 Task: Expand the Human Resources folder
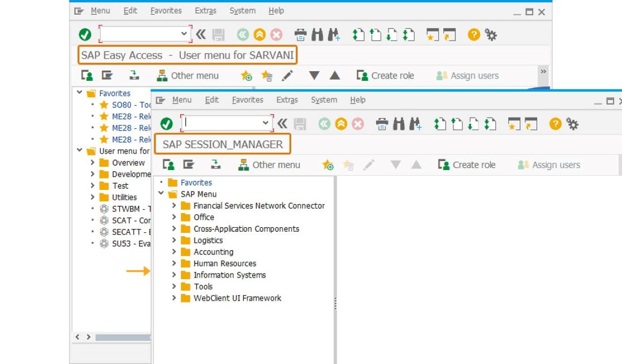174,263
